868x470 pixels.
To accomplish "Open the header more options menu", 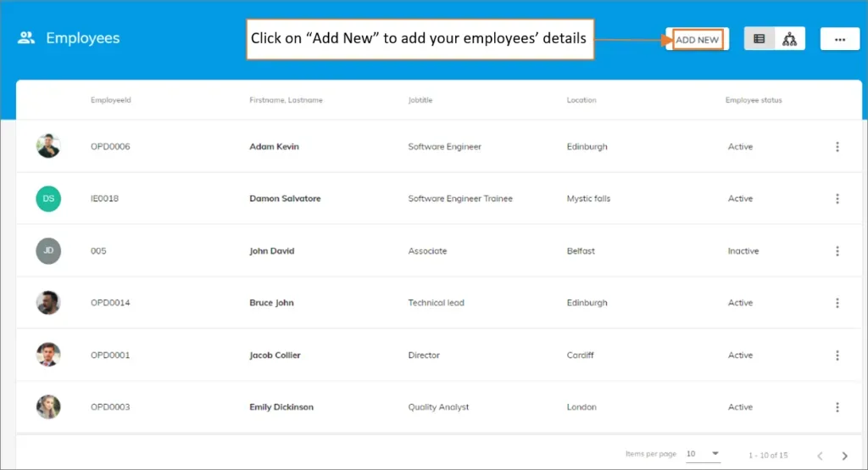I will click(x=840, y=39).
